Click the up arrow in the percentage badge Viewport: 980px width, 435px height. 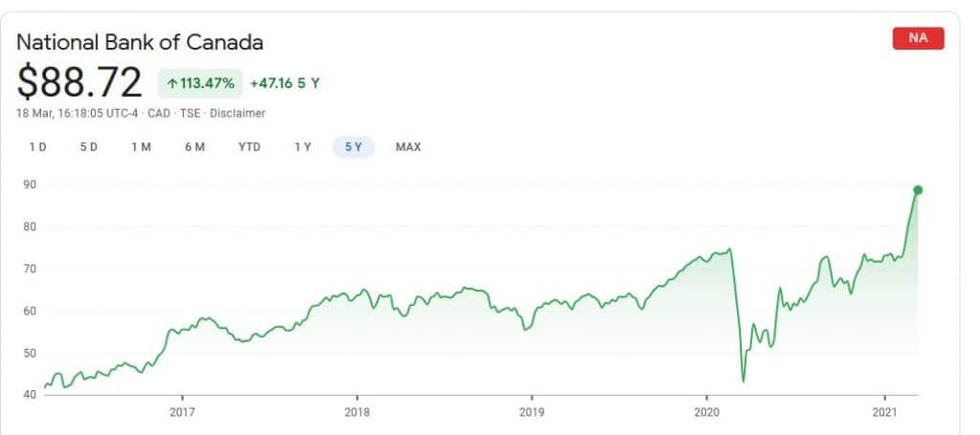pyautogui.click(x=172, y=83)
